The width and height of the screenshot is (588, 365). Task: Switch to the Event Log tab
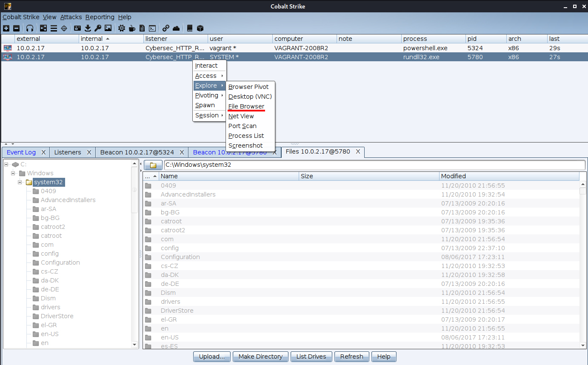tap(21, 152)
